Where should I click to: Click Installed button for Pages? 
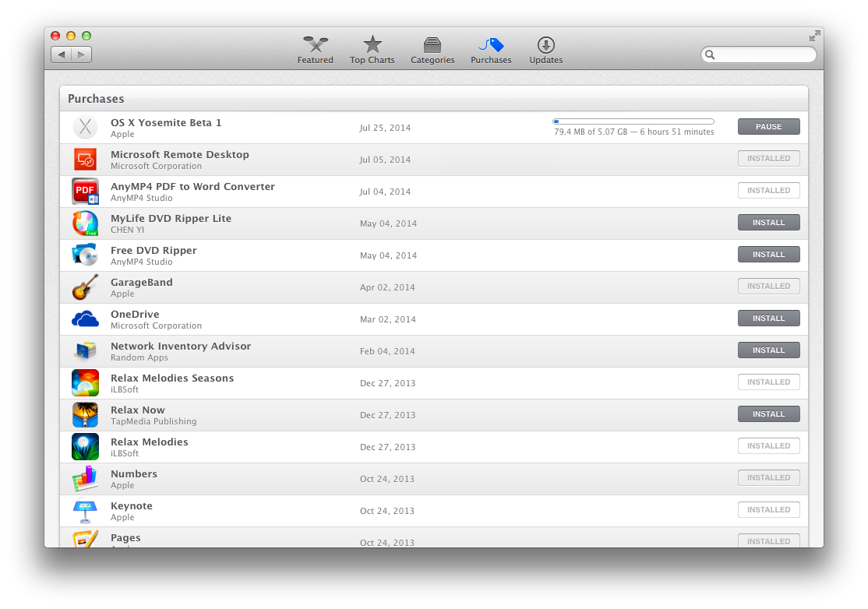pyautogui.click(x=768, y=540)
